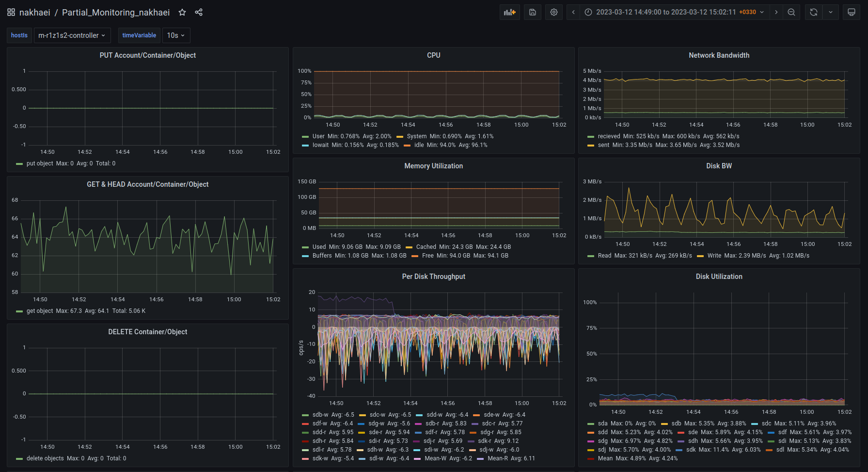
Task: Refresh the dashboard
Action: 814,12
